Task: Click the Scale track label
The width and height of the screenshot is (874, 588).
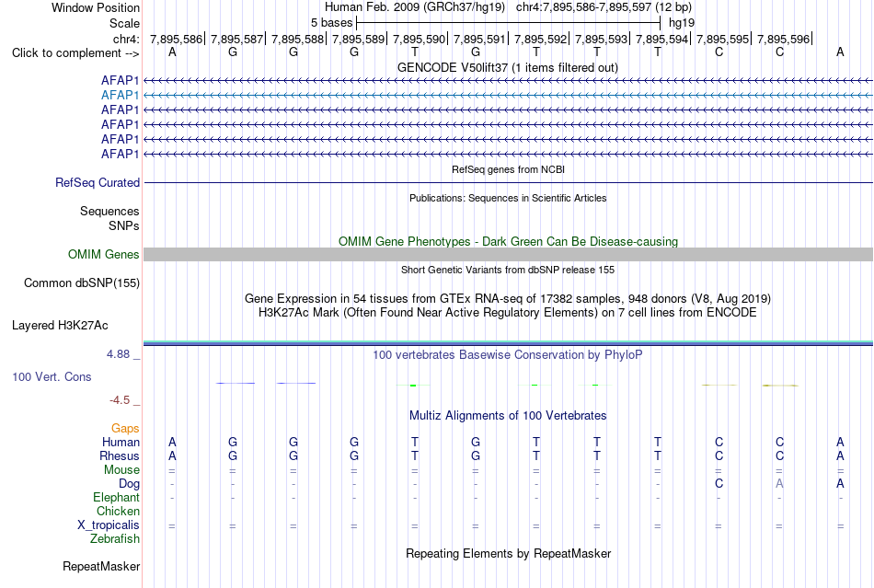Action: pyautogui.click(x=124, y=23)
